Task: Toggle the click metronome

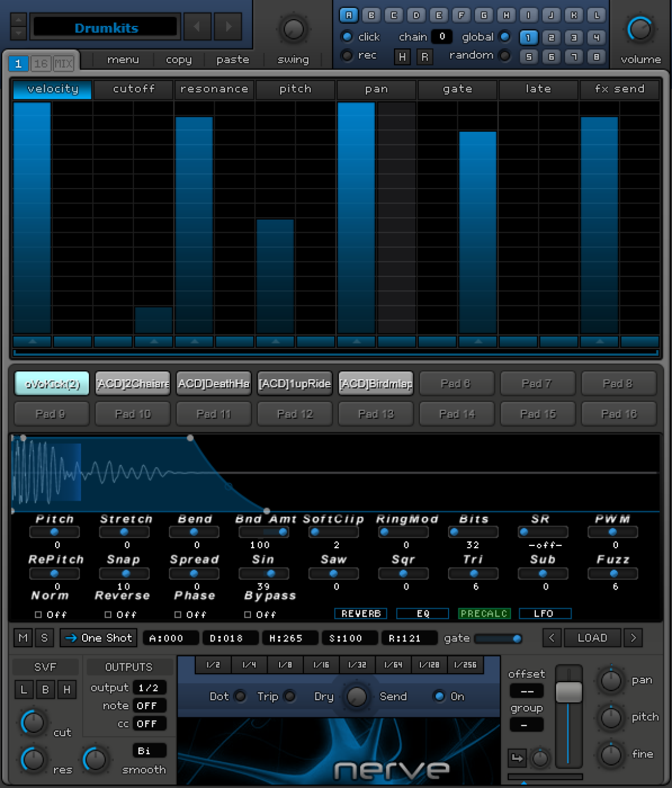Action: pyautogui.click(x=347, y=37)
